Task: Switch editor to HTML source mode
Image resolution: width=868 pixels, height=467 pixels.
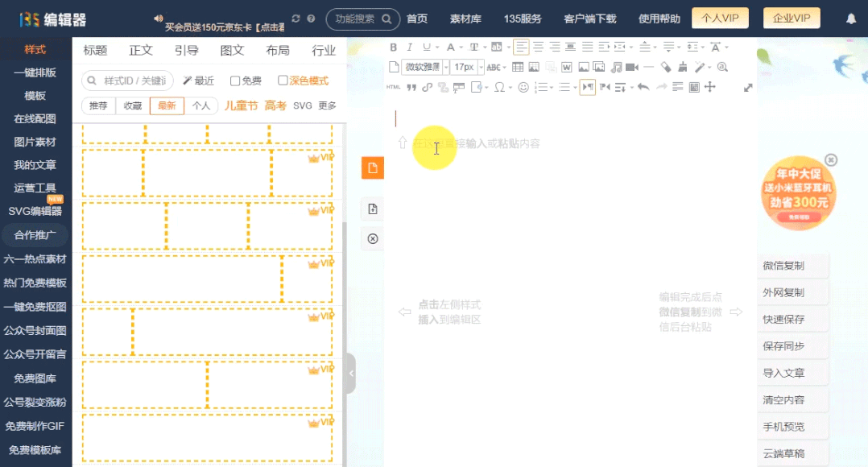Action: [394, 87]
